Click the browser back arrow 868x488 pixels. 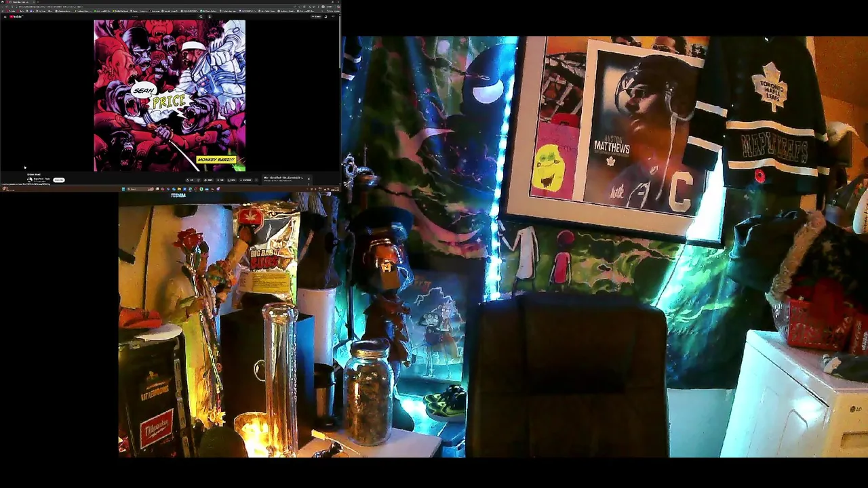coord(3,6)
